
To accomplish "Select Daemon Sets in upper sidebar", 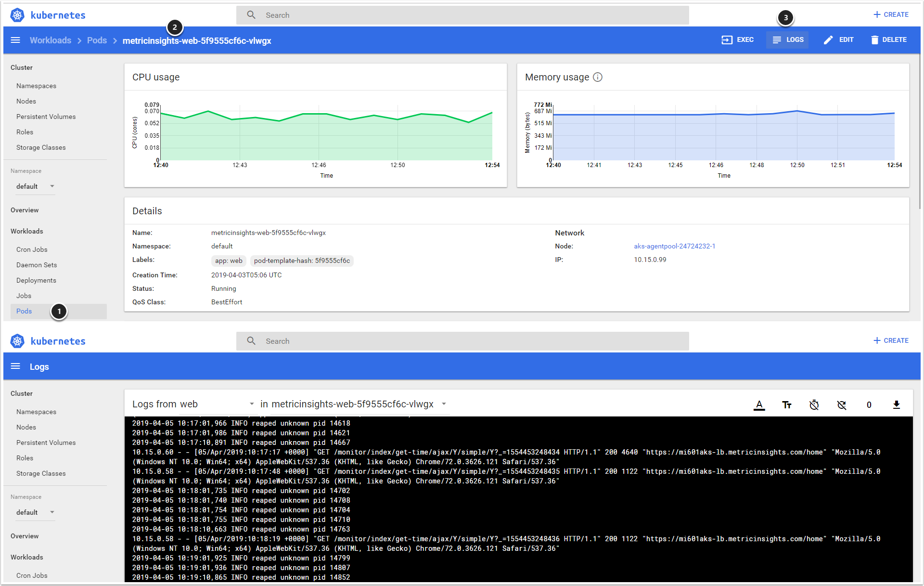I will point(37,265).
